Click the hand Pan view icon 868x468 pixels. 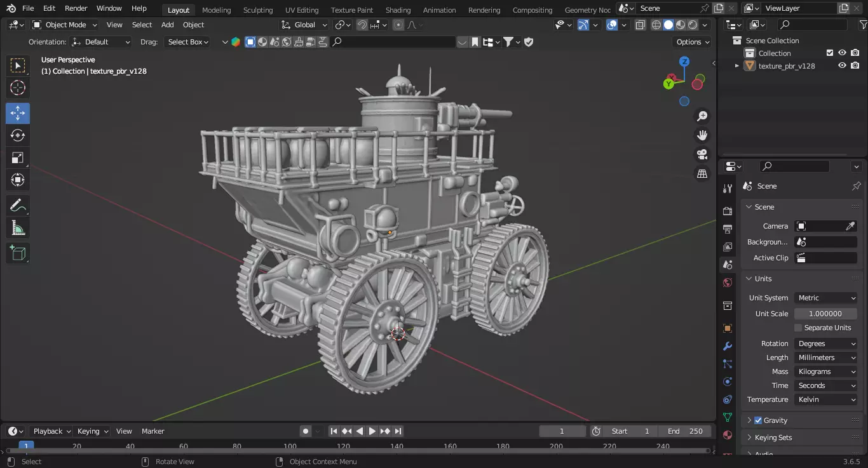[x=702, y=135]
